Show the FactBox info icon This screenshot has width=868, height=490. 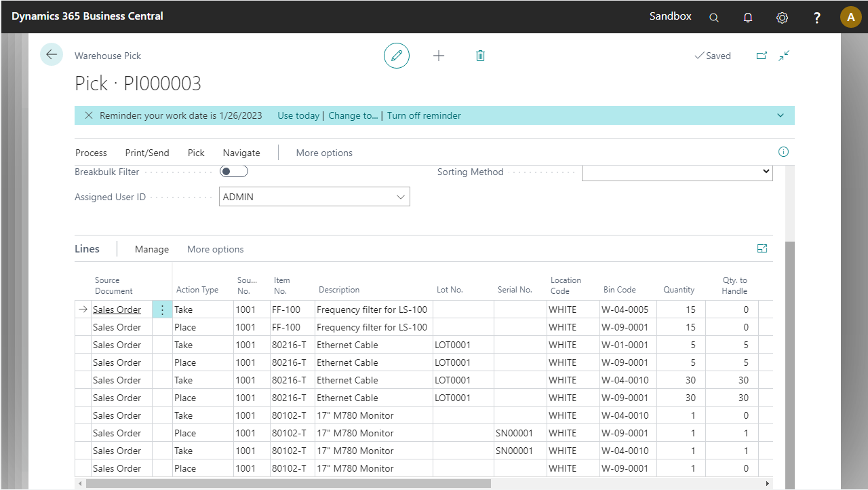click(x=783, y=152)
